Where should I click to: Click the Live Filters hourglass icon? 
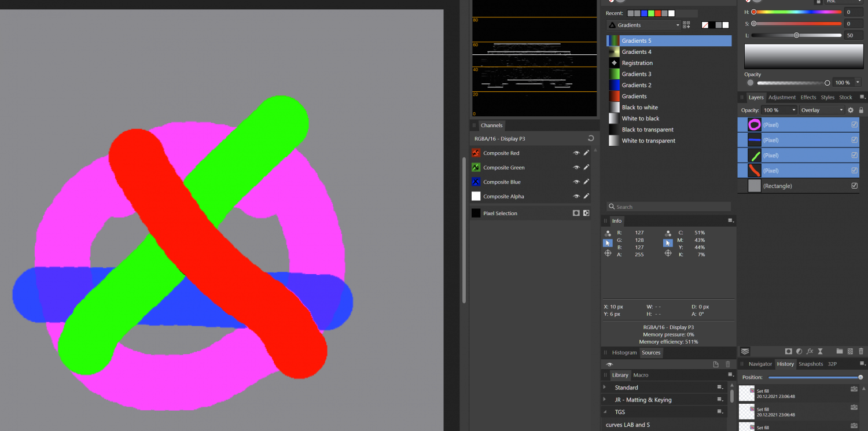(820, 351)
